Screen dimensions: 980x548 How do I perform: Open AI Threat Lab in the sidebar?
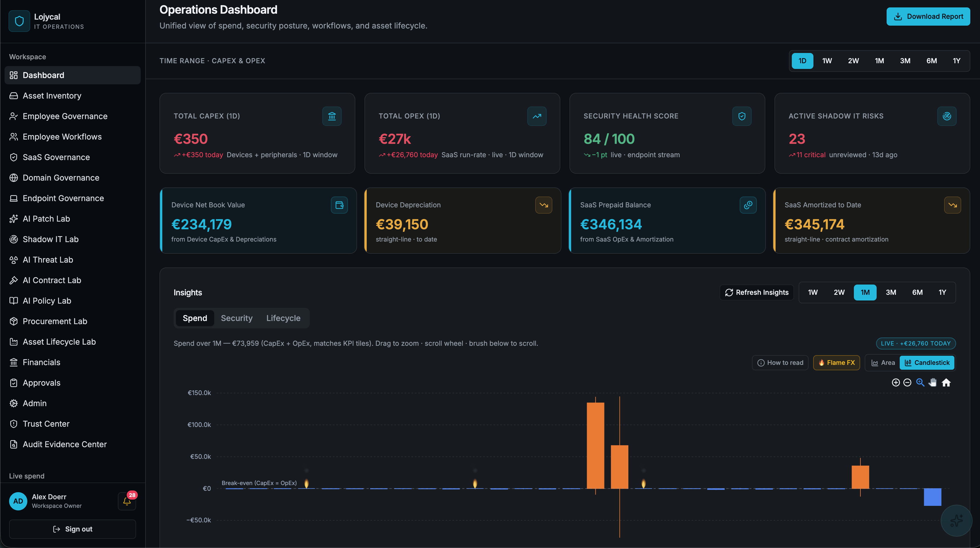tap(72, 260)
